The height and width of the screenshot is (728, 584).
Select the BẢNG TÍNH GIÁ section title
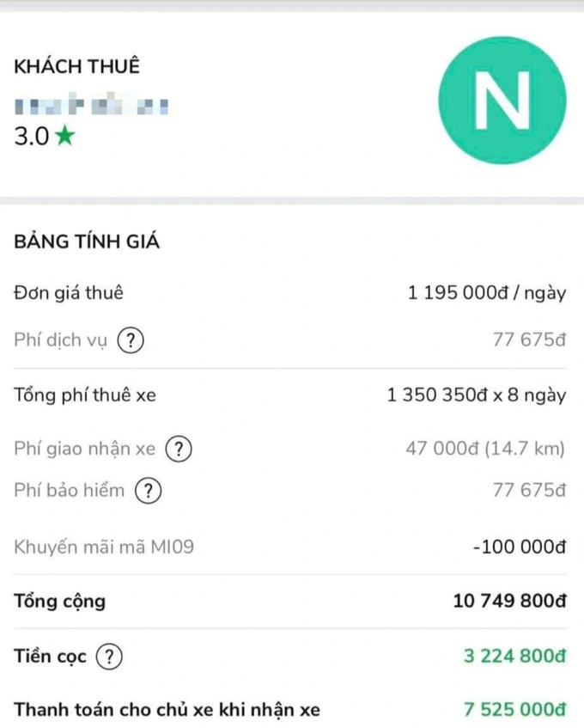84,242
